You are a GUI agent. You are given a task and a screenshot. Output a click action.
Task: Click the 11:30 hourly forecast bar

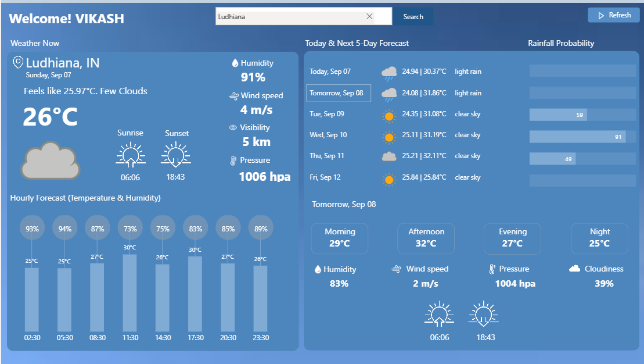[x=130, y=292]
